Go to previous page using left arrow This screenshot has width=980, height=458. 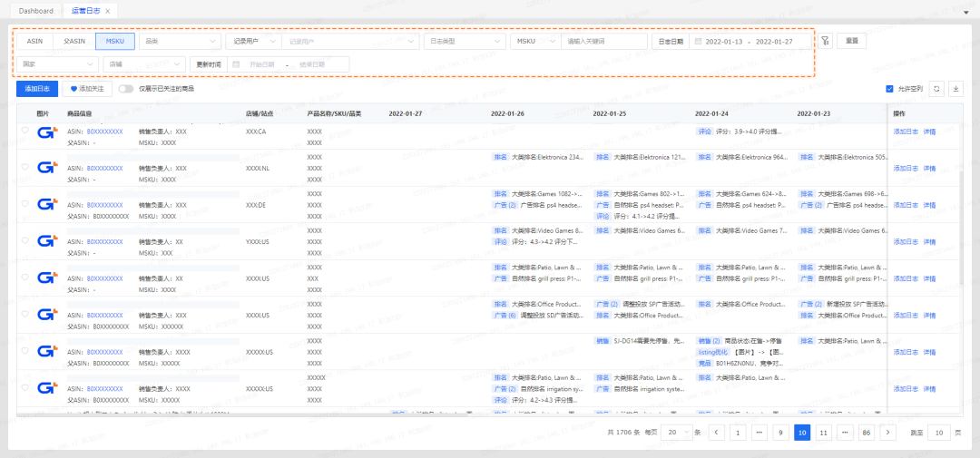pos(717,433)
